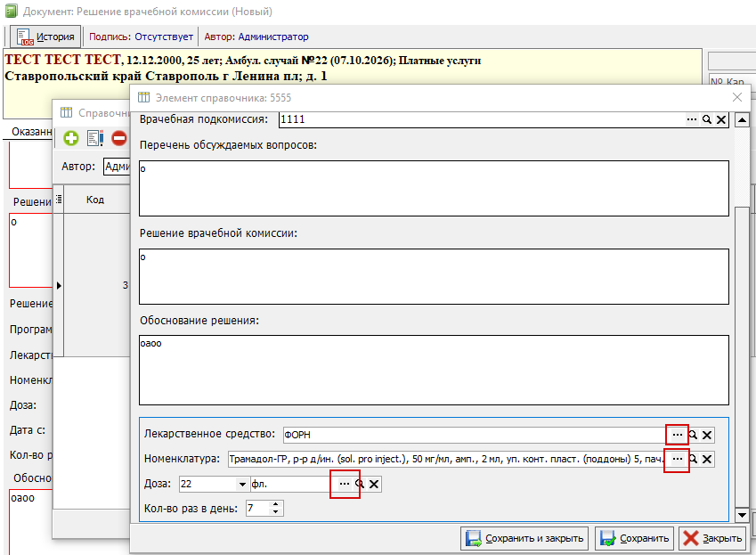The image size is (756, 555).
Task: Open ellipsis lookup for the dose unit фл.
Action: [345, 484]
